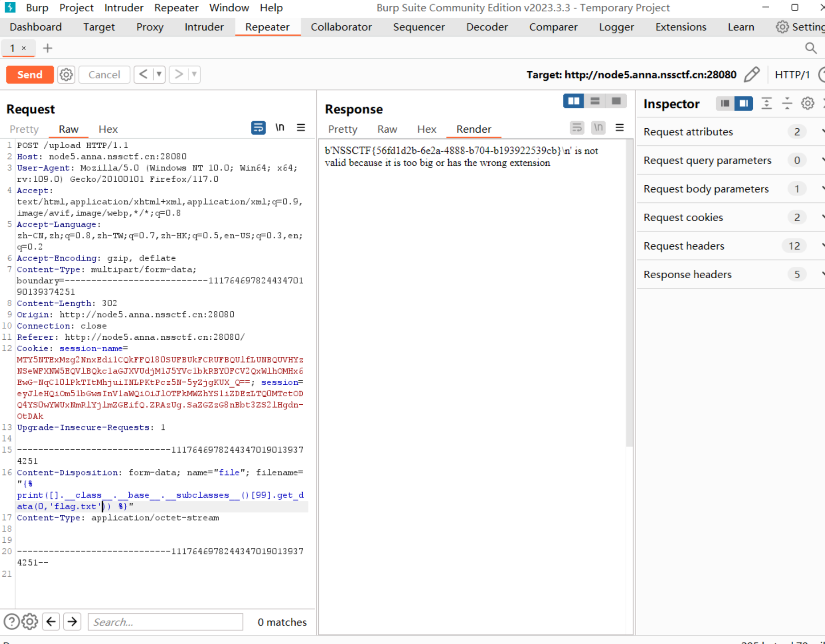Add a new Repeater tab
The height and width of the screenshot is (644, 825).
[x=47, y=48]
